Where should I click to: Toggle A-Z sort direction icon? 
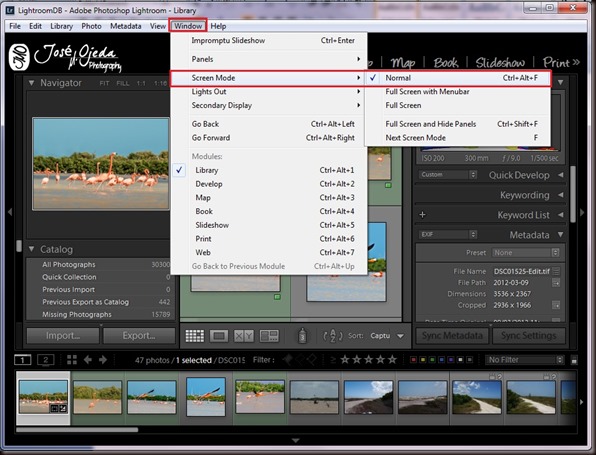coord(333,336)
